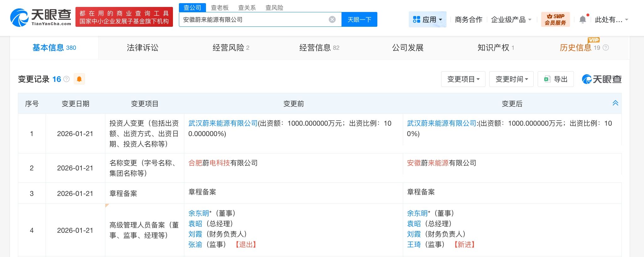Switch to the 知识产权 tab
The image size is (644, 257).
pyautogui.click(x=496, y=48)
